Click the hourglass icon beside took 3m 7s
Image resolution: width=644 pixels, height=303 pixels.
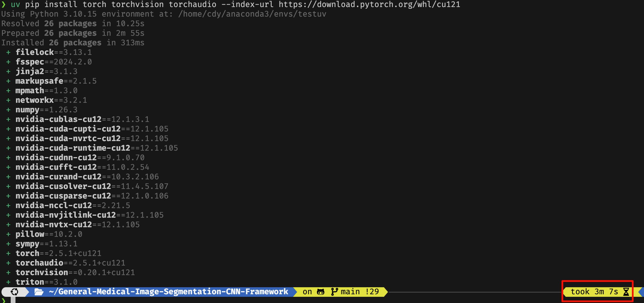(x=626, y=292)
